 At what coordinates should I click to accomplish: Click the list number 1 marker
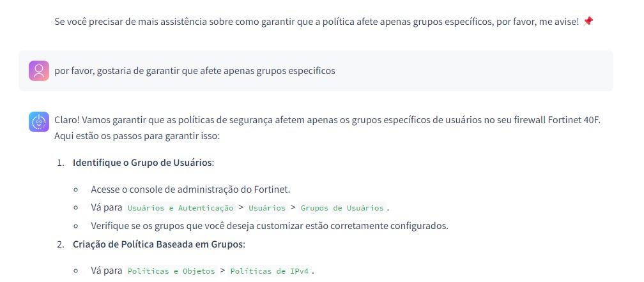61,163
